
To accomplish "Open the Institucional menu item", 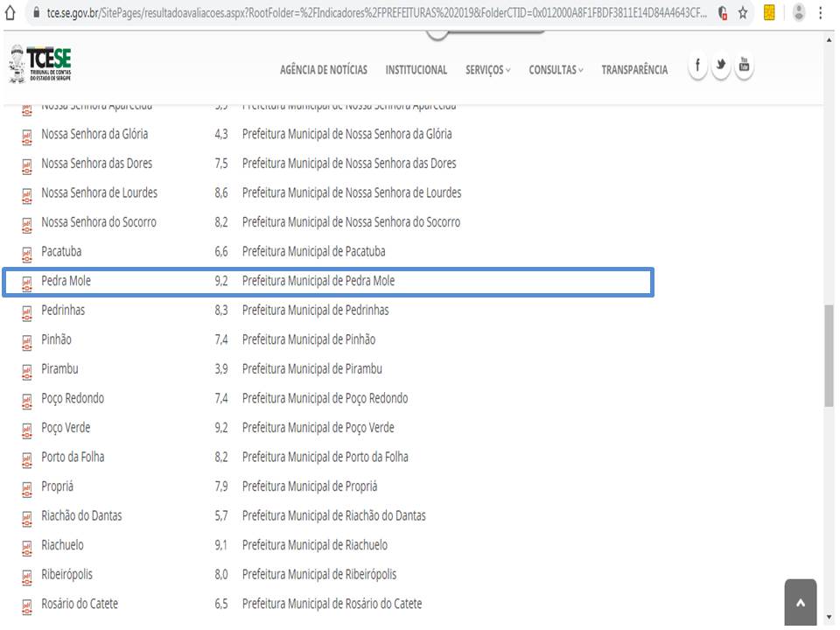I will (x=416, y=70).
